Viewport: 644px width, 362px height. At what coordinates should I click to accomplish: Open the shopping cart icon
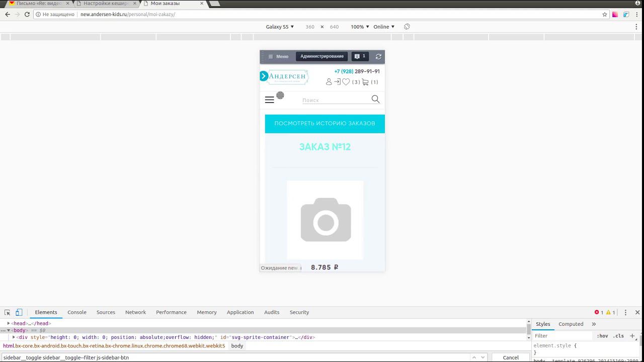click(365, 82)
